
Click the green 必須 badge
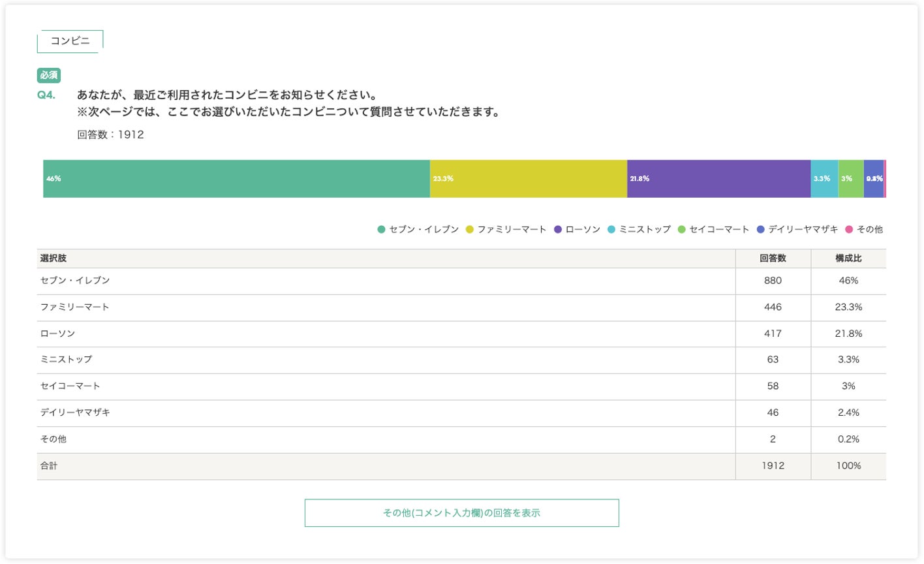tap(49, 76)
